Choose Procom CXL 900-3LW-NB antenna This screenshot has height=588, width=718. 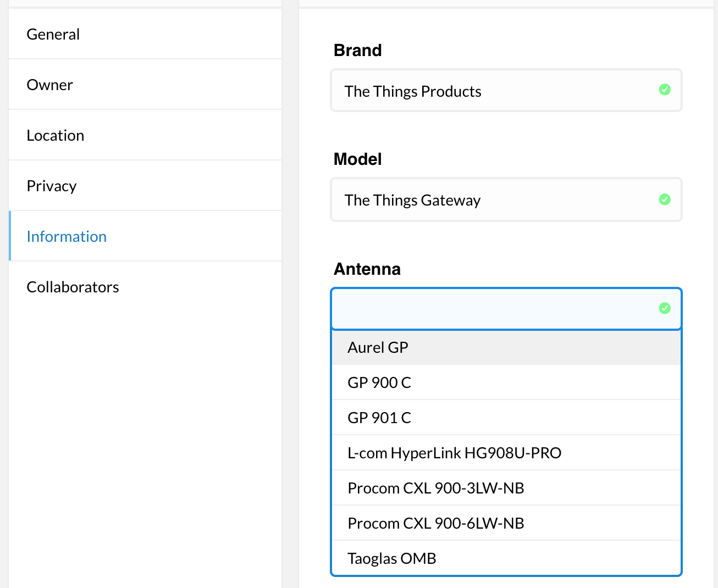tap(506, 488)
